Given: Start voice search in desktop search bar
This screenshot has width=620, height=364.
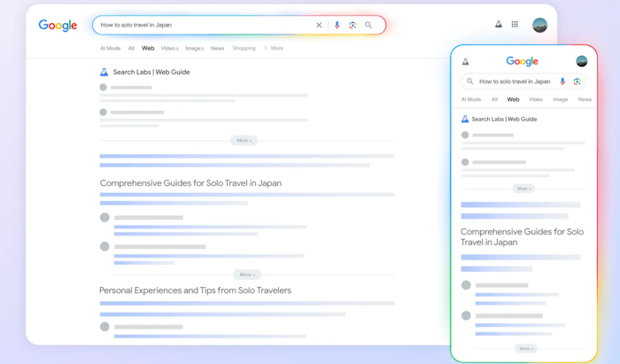Looking at the screenshot, I should coord(337,25).
